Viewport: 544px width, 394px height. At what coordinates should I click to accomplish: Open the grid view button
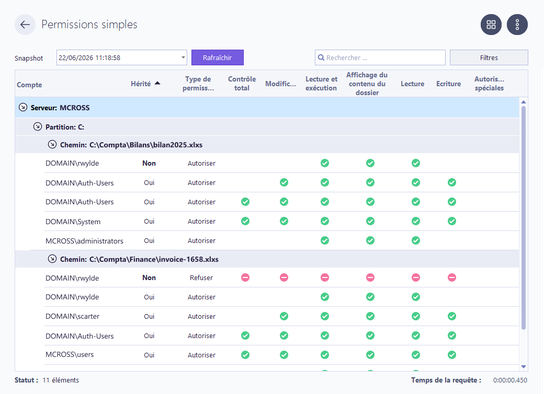(491, 25)
